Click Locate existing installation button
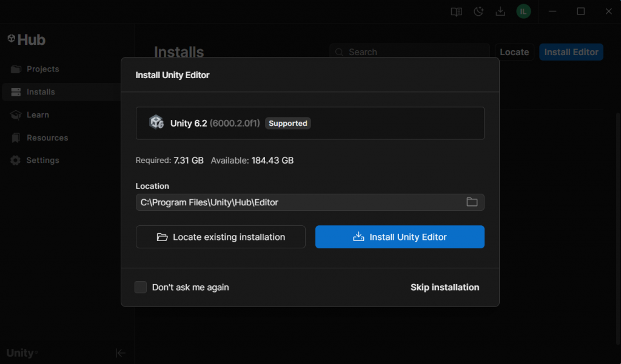Viewport: 621px width, 364px height. tap(221, 237)
